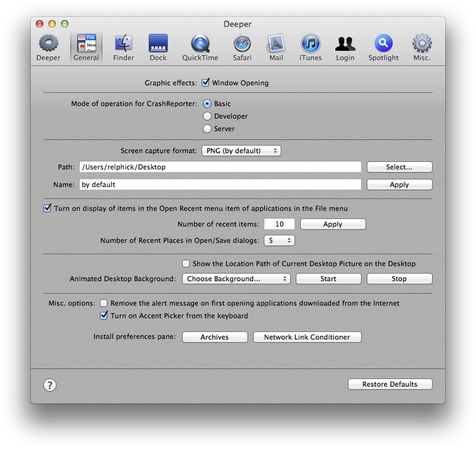The height and width of the screenshot is (450, 476).
Task: Click the Number of recent items field
Action: (x=279, y=224)
